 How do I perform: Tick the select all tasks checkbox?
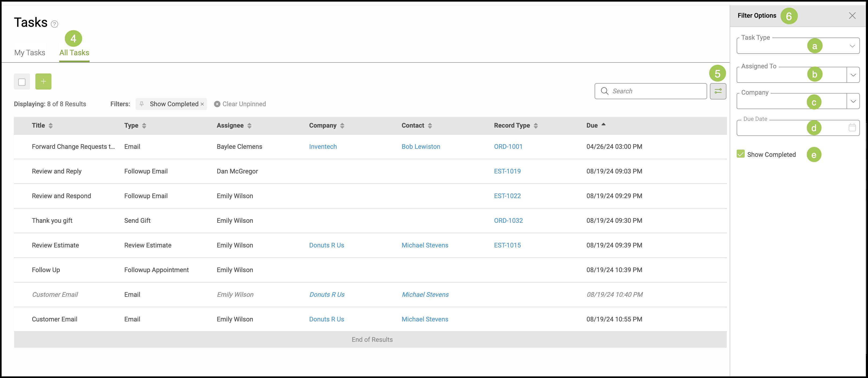click(22, 82)
